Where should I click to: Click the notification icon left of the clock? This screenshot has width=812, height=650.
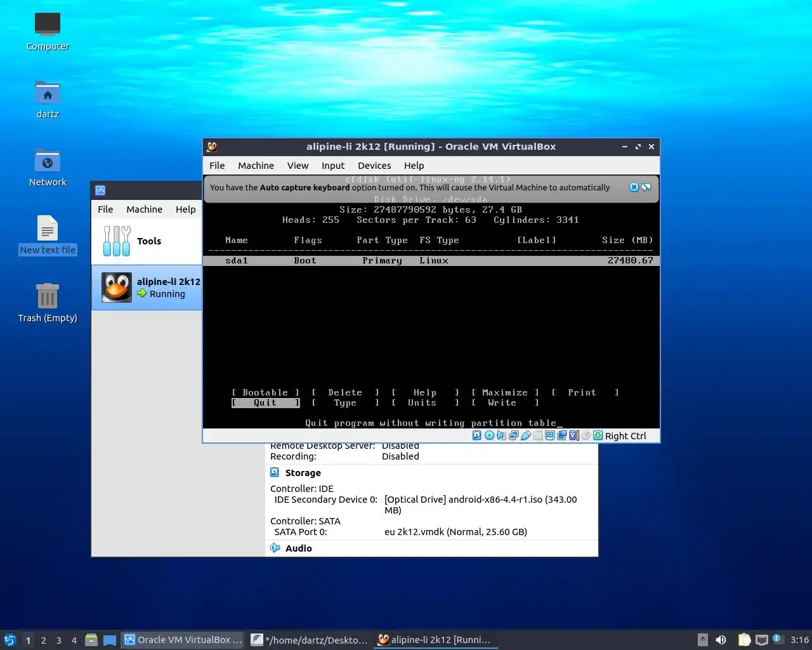[778, 639]
